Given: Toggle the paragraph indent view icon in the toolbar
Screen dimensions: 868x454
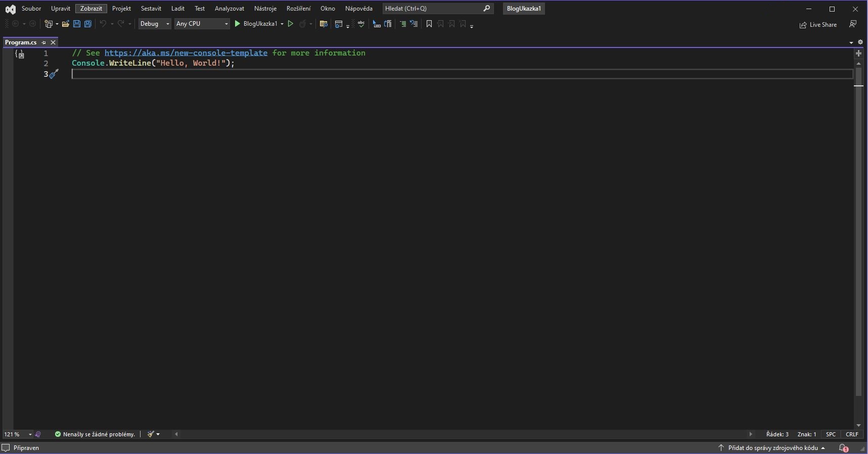Looking at the screenshot, I should [x=388, y=24].
